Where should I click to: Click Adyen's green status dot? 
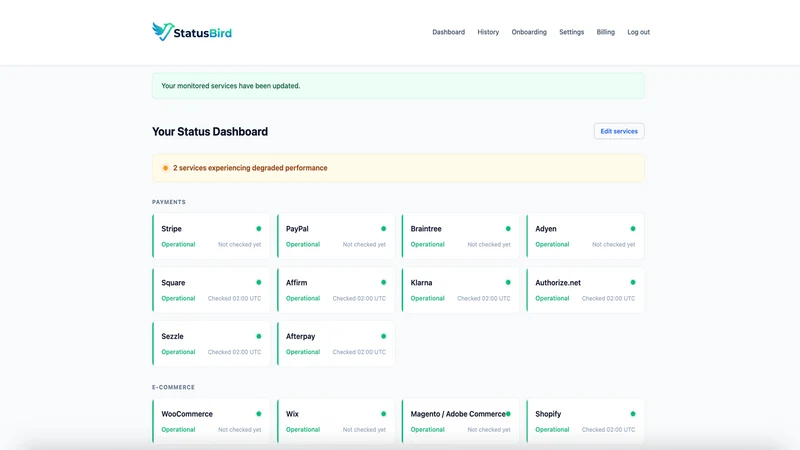tap(633, 229)
